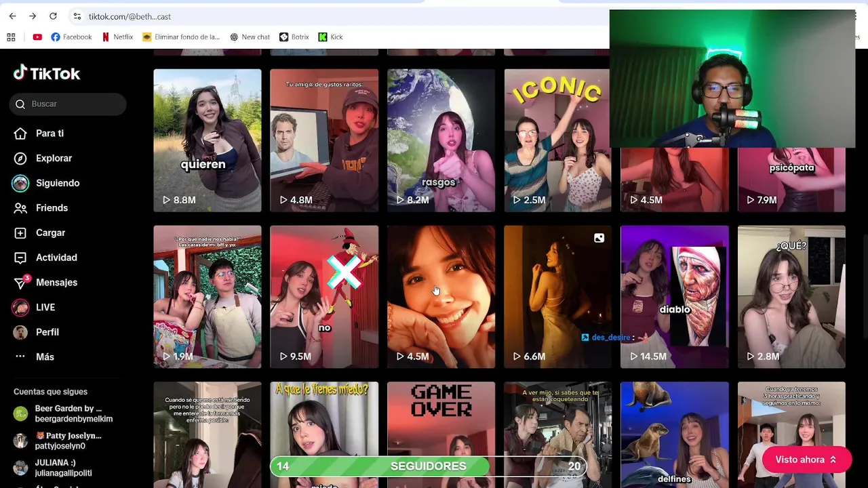868x488 pixels.
Task: Open the Beer Garden by ... account
Action: (64, 413)
